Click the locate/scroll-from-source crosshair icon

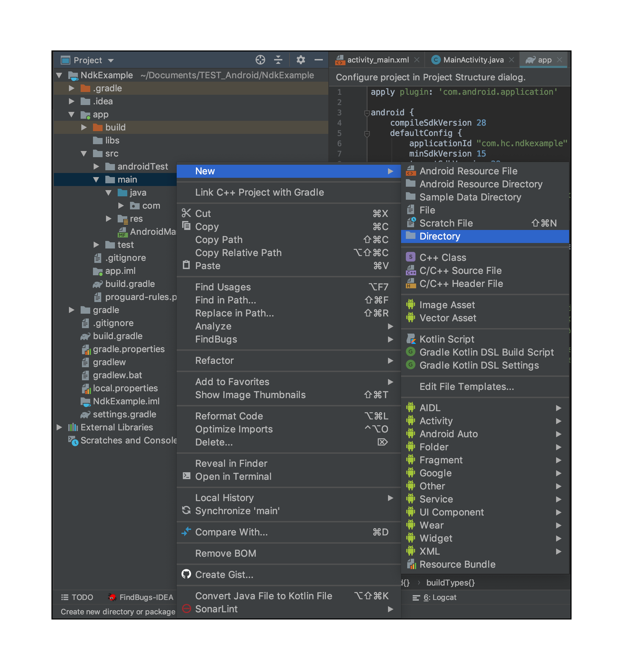260,60
